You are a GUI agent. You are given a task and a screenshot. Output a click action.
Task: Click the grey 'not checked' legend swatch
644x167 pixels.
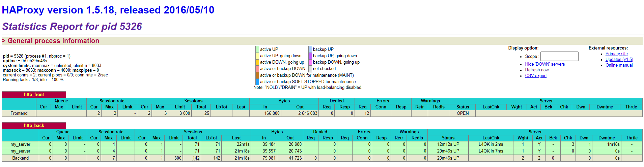310,69
